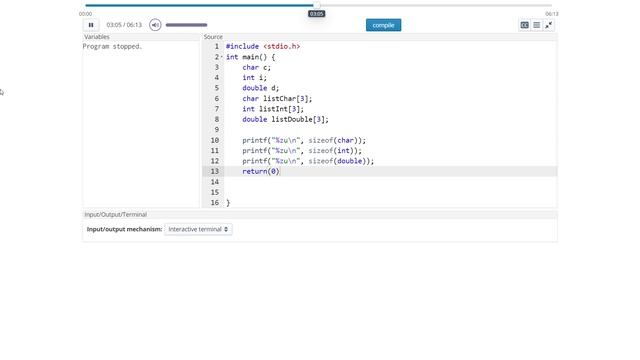Show the transcript lines icon
Viewport: 640px width, 360px height.
click(537, 25)
